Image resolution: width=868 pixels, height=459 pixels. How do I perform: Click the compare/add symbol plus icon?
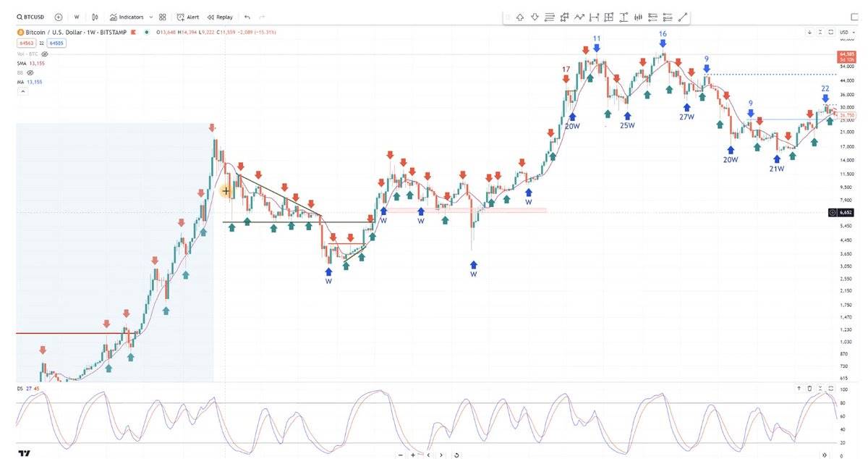58,17
